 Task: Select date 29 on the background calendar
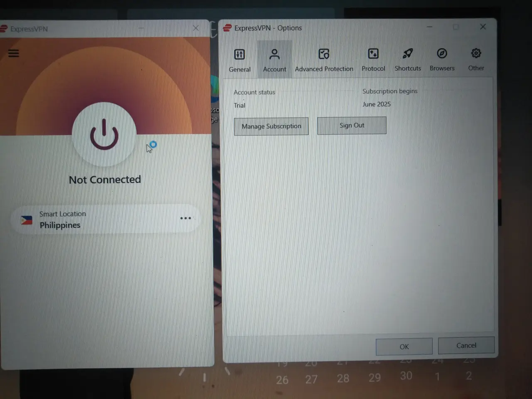point(374,377)
